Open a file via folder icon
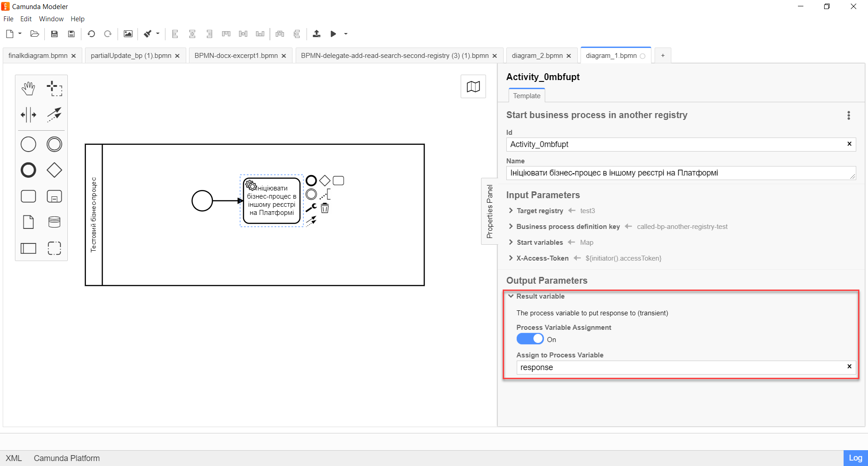The height and width of the screenshot is (466, 868). coord(35,34)
